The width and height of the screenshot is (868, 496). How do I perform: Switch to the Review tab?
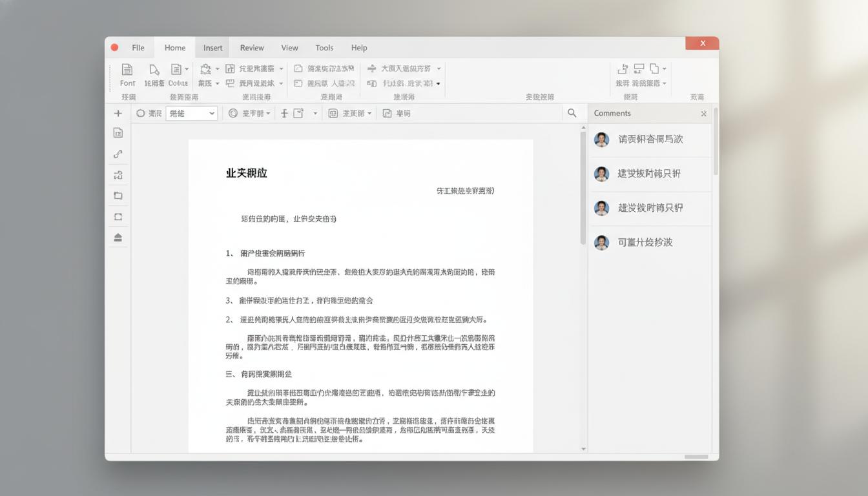(x=252, y=48)
